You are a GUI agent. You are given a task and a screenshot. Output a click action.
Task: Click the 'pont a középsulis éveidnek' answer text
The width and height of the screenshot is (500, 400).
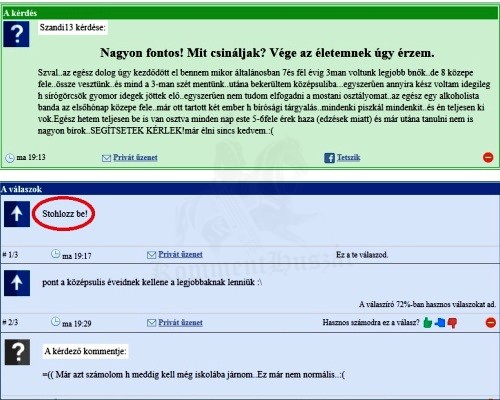(152, 282)
